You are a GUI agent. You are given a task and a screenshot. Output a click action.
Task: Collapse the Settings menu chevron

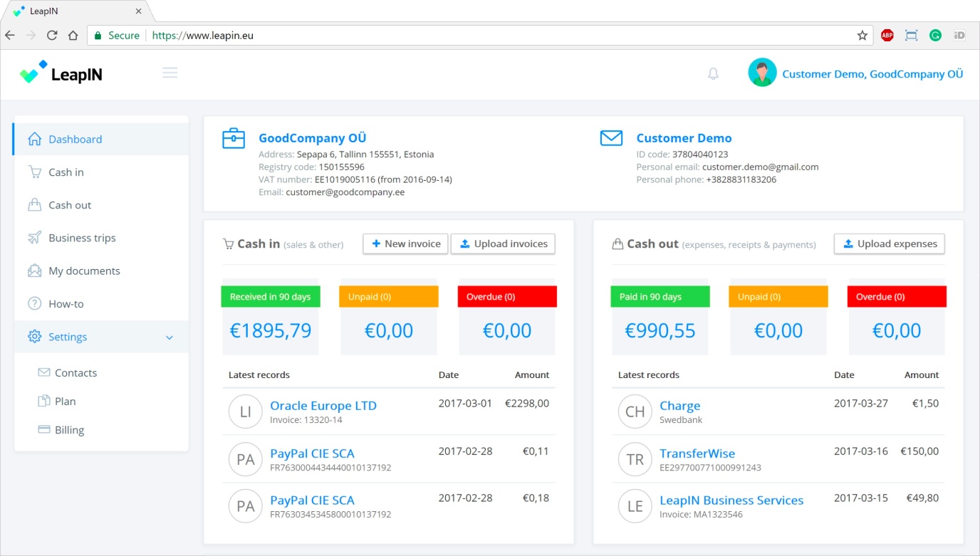tap(170, 337)
